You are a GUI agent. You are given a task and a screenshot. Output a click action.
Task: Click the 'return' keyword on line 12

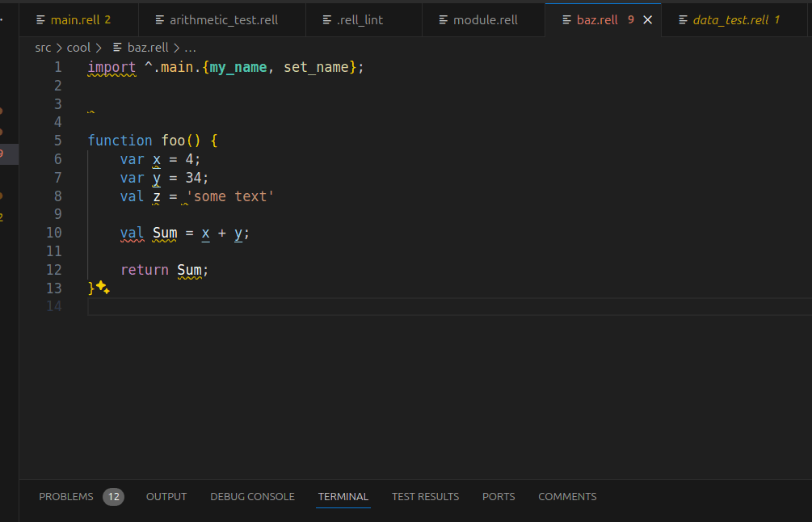click(145, 271)
